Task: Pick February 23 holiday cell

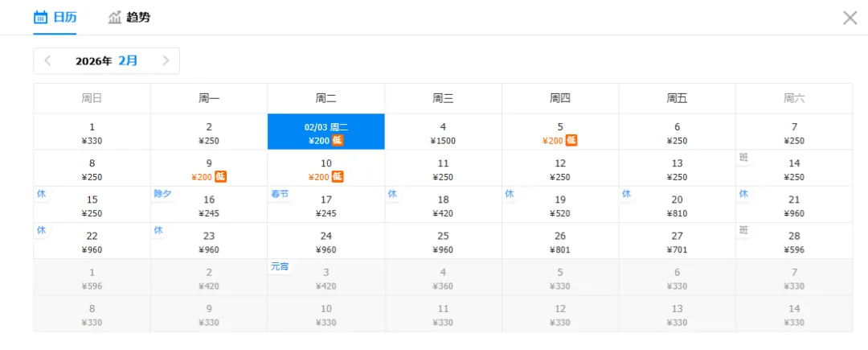Action: [x=209, y=241]
